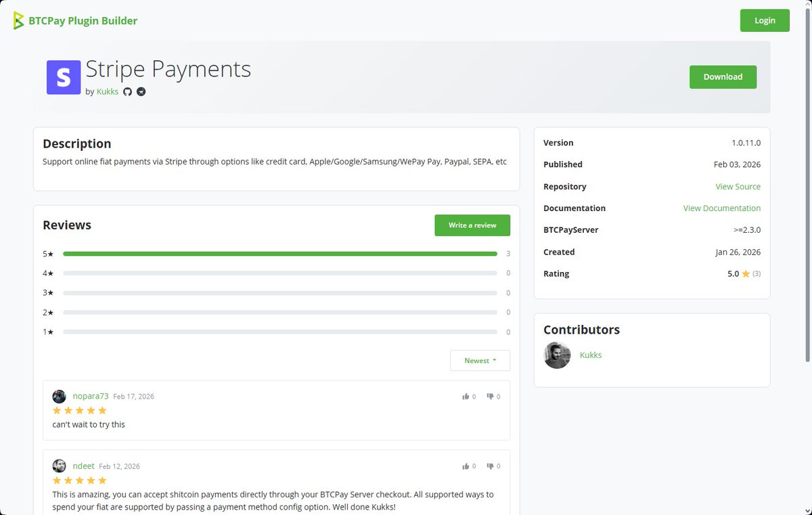Image resolution: width=812 pixels, height=515 pixels.
Task: Click the plugin description paragraph
Action: point(275,162)
